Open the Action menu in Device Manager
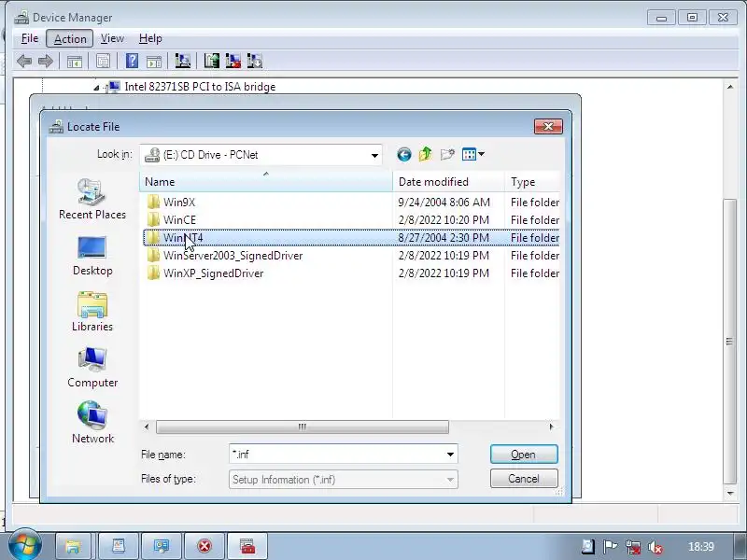 70,39
